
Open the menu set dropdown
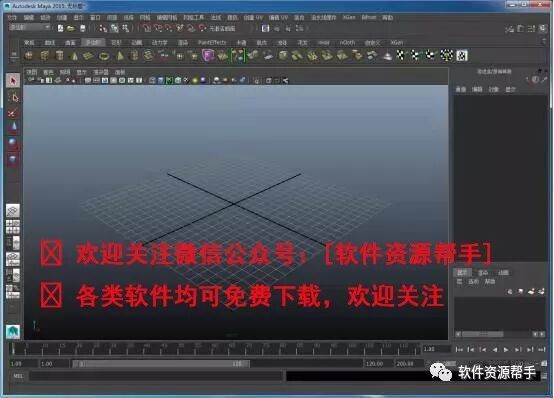pos(30,27)
